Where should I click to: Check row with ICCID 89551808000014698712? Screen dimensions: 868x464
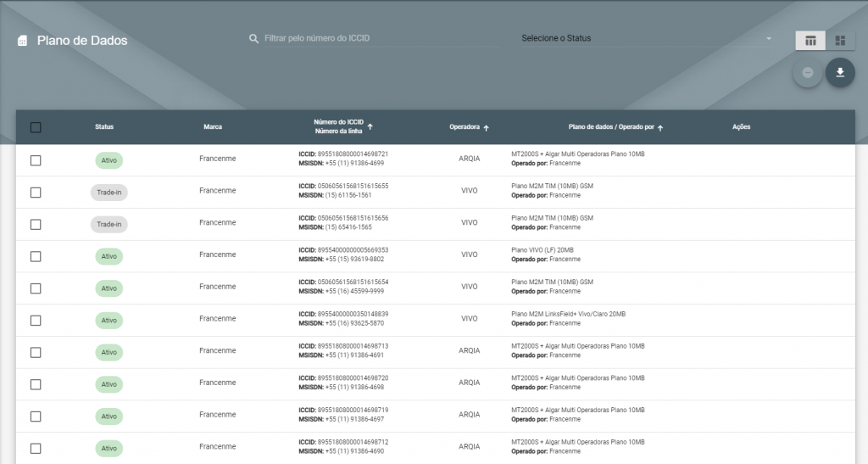(36, 449)
